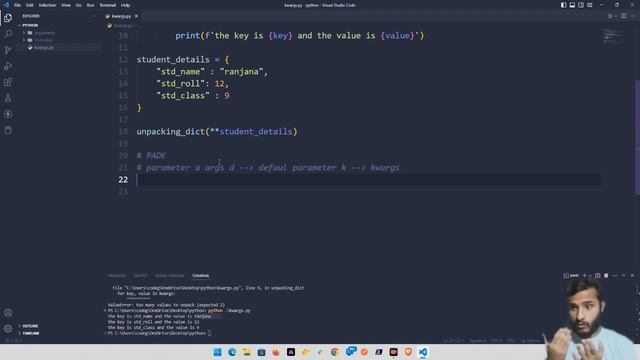Click the Kill Terminal trash icon

(606, 276)
